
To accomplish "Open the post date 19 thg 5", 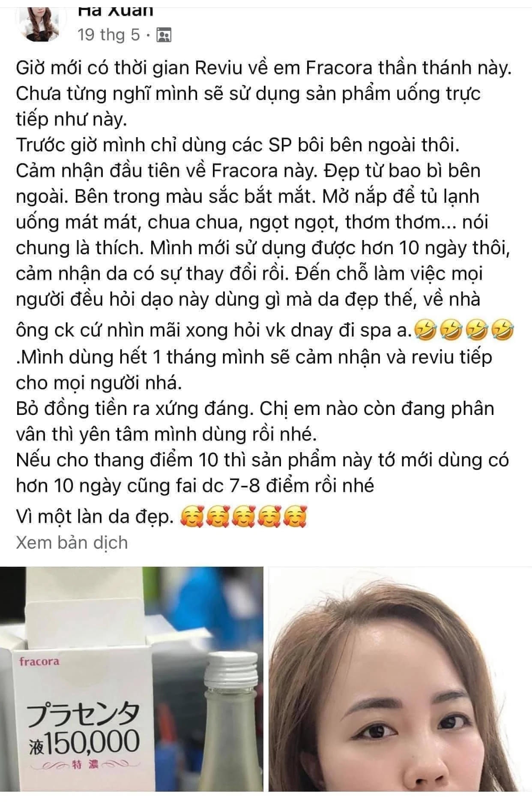I will (x=109, y=35).
